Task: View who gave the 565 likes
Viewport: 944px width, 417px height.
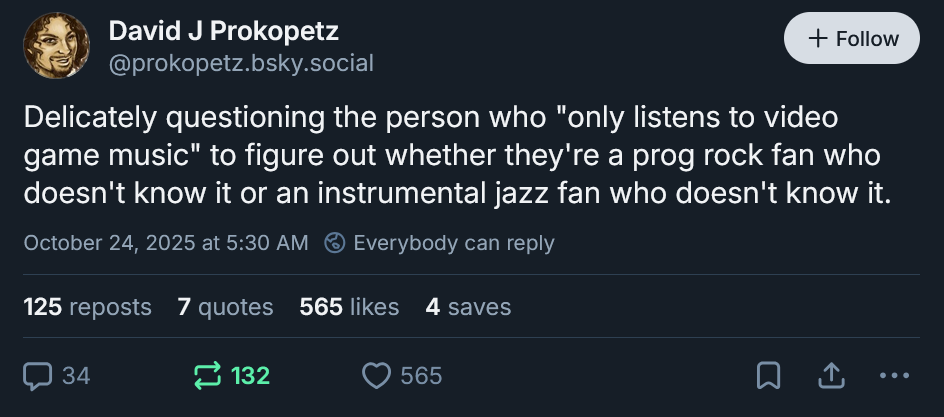Action: pos(349,307)
